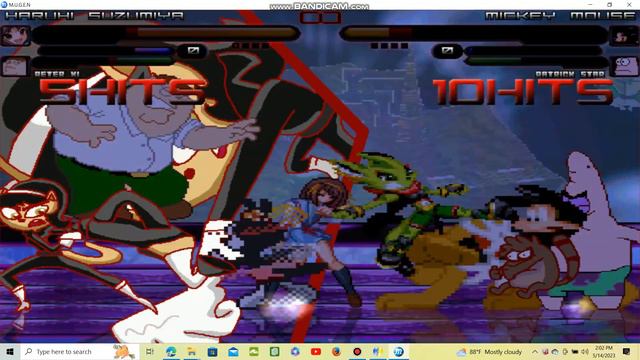Click Haruhi Suzumiya's top life bar
The image size is (640, 360).
coord(166,33)
